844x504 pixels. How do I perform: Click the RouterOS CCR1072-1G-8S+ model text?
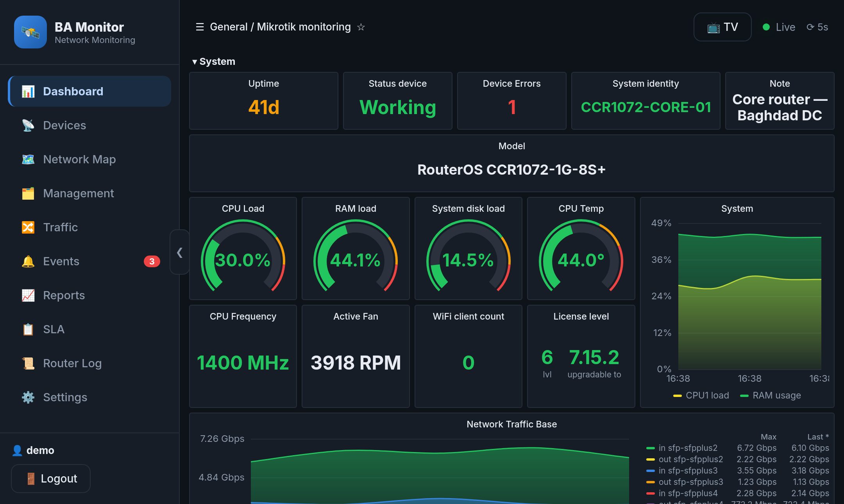point(511,170)
